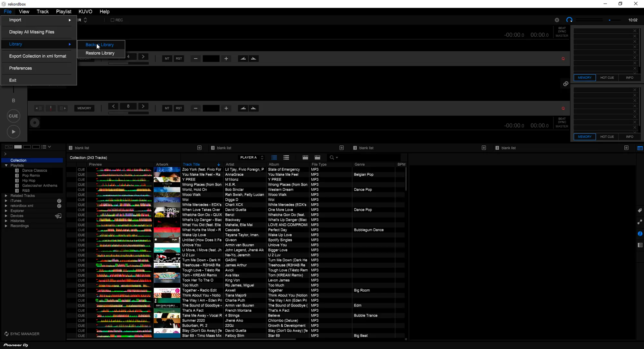
Task: Click the blue info icon in right sidebar
Action: click(640, 234)
